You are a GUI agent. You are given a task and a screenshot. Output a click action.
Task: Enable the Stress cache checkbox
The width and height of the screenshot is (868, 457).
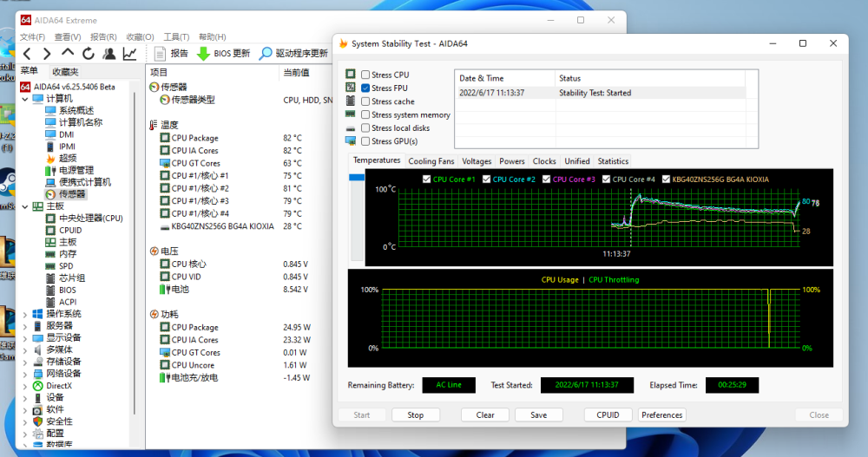click(x=365, y=101)
